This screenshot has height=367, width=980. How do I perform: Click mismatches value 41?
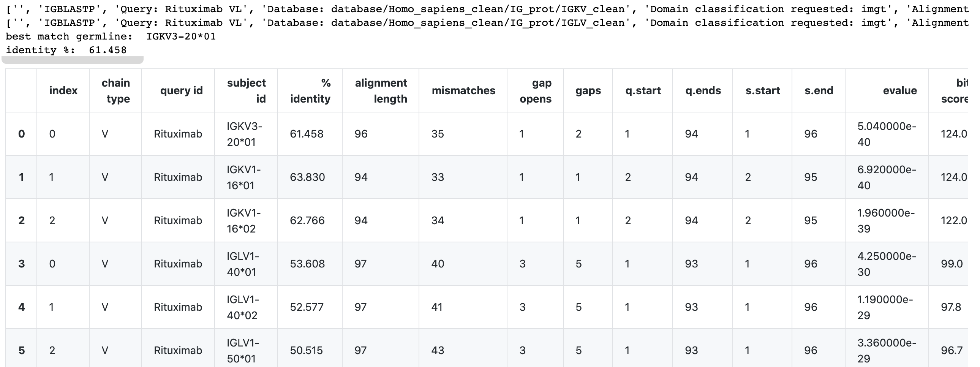point(437,307)
